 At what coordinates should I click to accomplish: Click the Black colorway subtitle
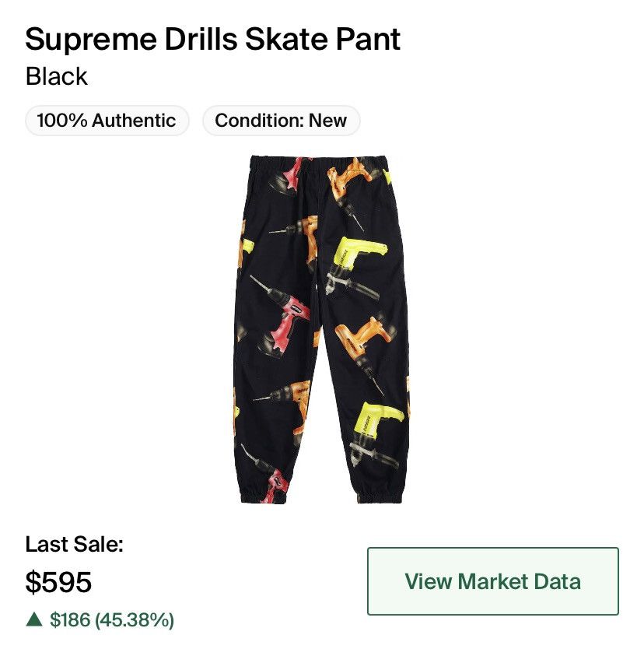coord(56,76)
